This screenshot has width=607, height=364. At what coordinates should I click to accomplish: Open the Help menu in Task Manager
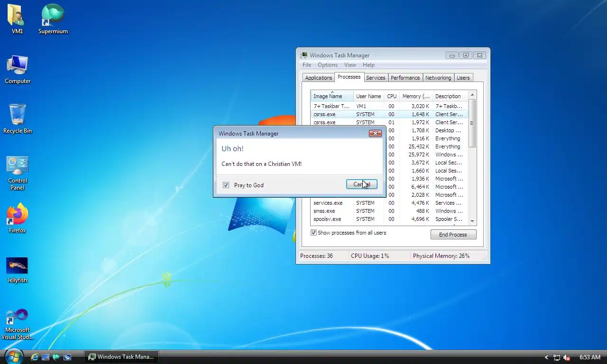point(368,65)
